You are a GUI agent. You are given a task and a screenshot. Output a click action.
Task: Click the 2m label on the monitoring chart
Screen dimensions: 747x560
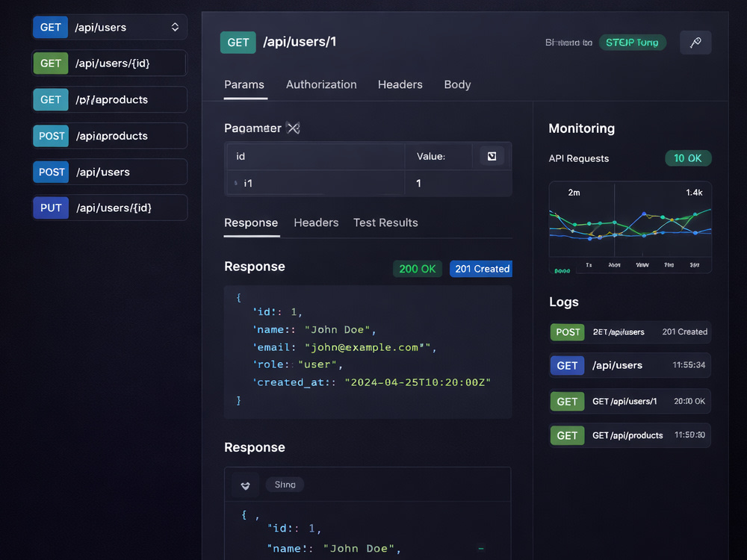pos(574,193)
